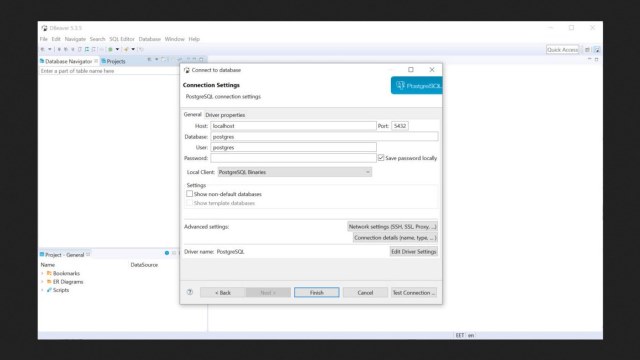Enable Show non-default databases checkbox
The image size is (640, 360).
(189, 193)
